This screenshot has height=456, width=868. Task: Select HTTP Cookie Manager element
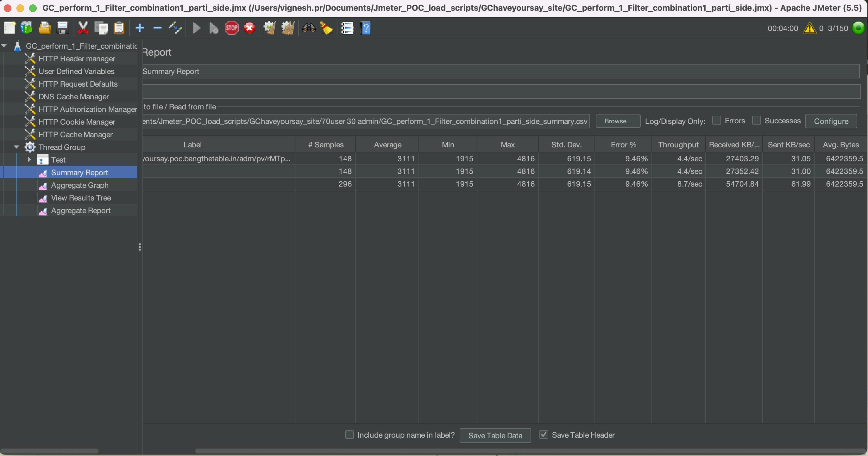tap(77, 122)
